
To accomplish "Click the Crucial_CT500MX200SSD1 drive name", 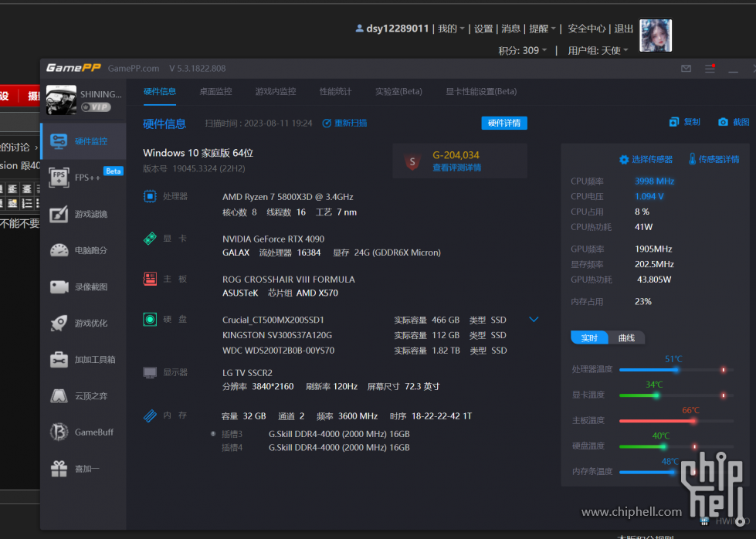I will 273,320.
